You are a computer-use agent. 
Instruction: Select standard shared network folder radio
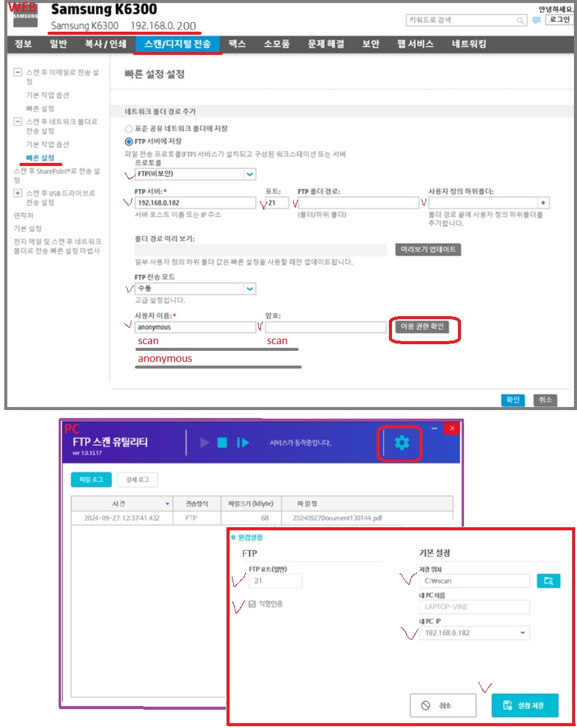pyautogui.click(x=129, y=129)
